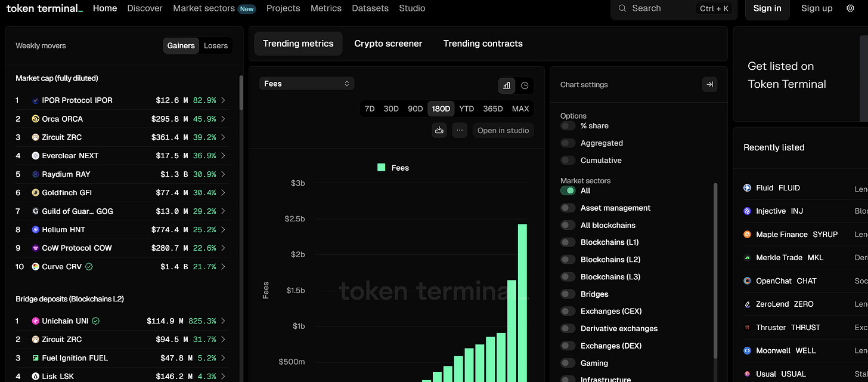Click the Orca ORCA token icon
The width and height of the screenshot is (868, 382).
[35, 119]
